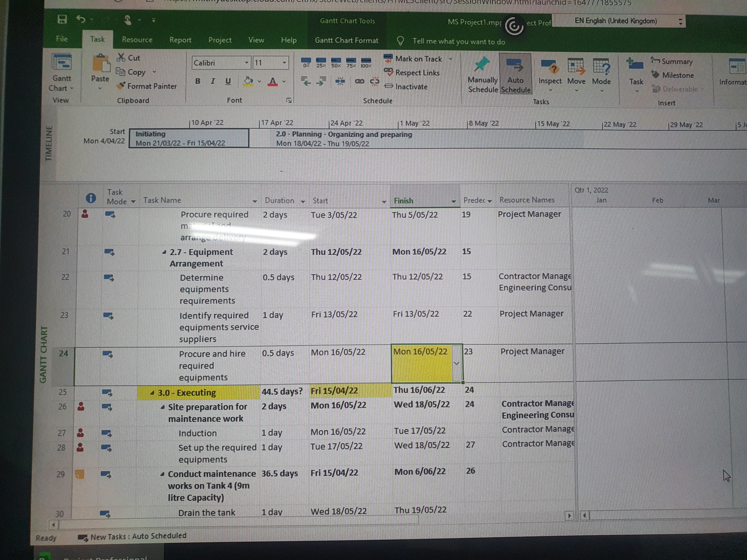Open the Gantt Chart Format tab
Viewport: 747px width, 560px height.
[x=346, y=41]
